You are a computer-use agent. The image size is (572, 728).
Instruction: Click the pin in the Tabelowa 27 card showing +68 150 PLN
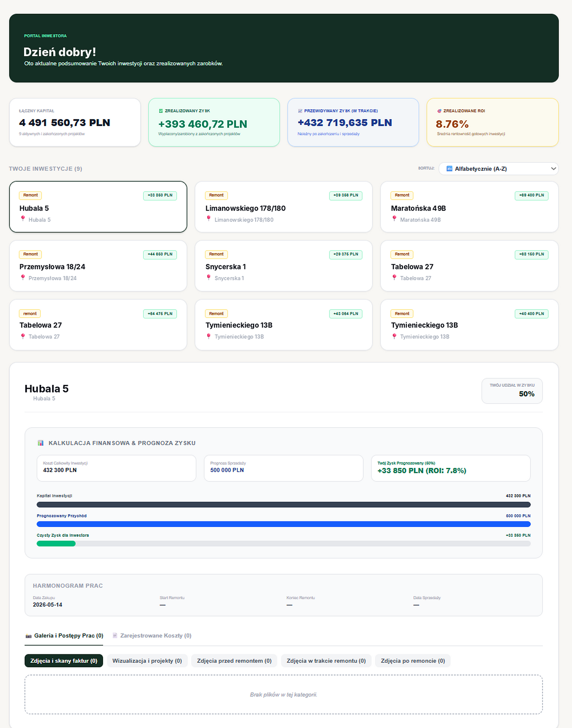[394, 278]
